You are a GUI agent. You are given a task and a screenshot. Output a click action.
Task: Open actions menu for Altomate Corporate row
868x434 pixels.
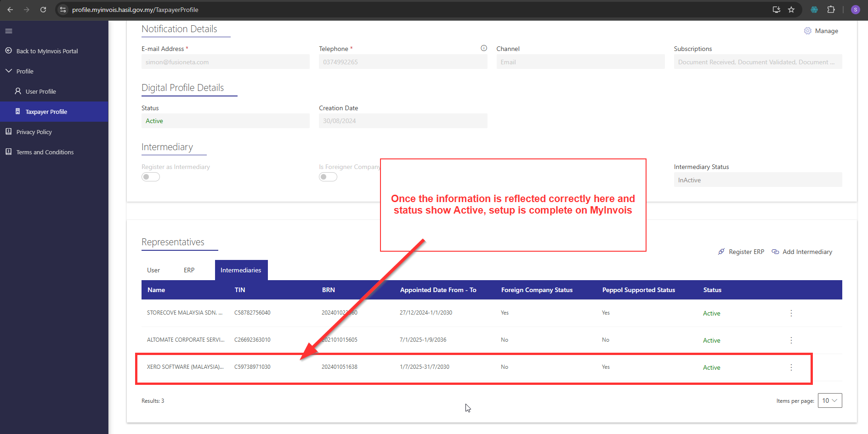pyautogui.click(x=791, y=340)
